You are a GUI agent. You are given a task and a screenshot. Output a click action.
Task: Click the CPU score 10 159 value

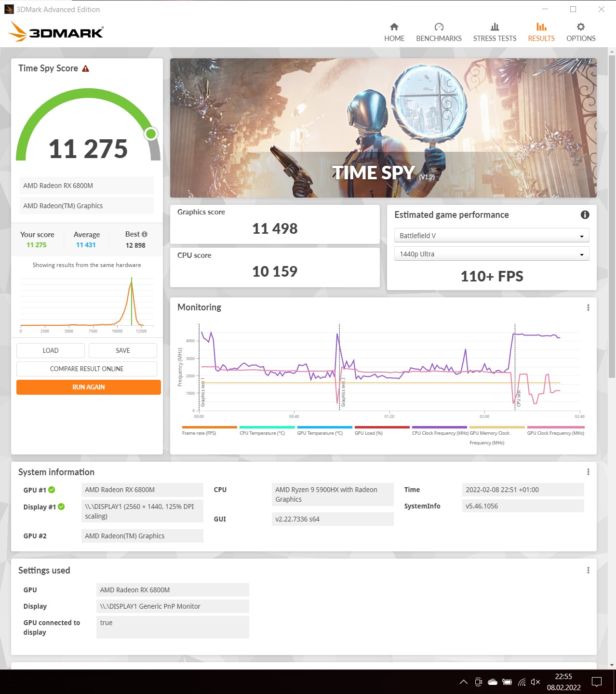[275, 271]
